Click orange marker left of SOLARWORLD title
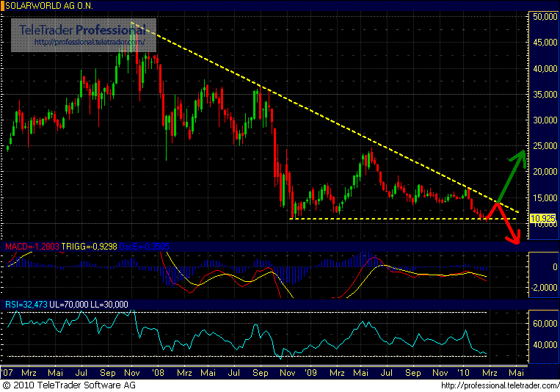Screen dimensions: 560x392 coord(2,5)
